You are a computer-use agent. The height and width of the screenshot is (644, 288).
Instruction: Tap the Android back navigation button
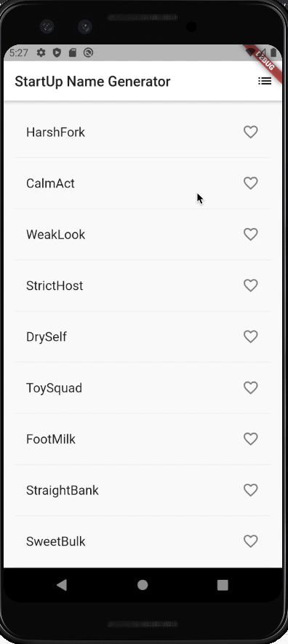click(62, 585)
